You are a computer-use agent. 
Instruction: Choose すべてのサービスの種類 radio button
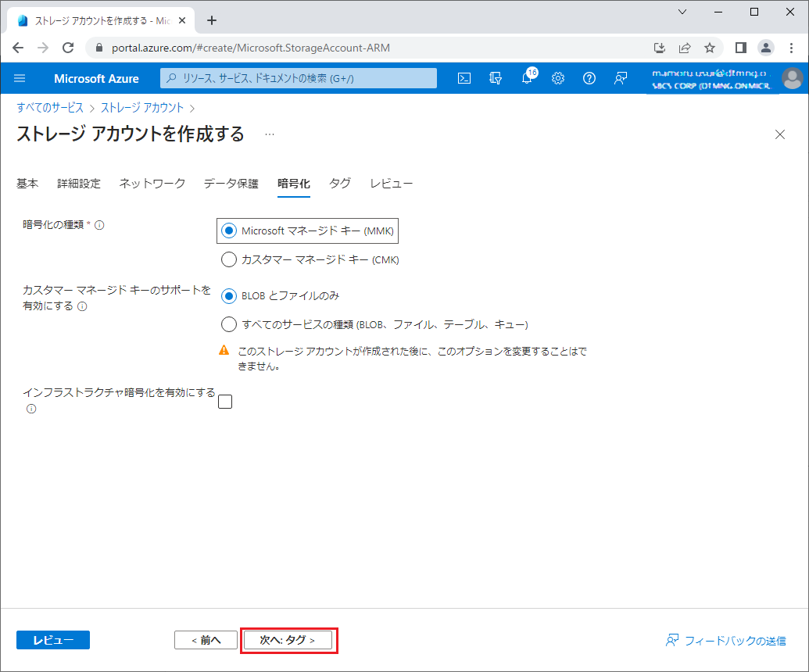point(229,324)
